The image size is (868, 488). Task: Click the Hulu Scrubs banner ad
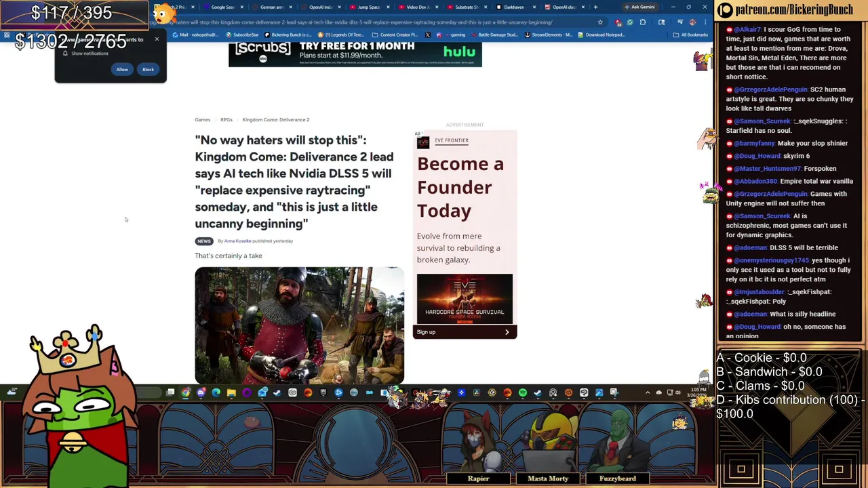(355, 54)
